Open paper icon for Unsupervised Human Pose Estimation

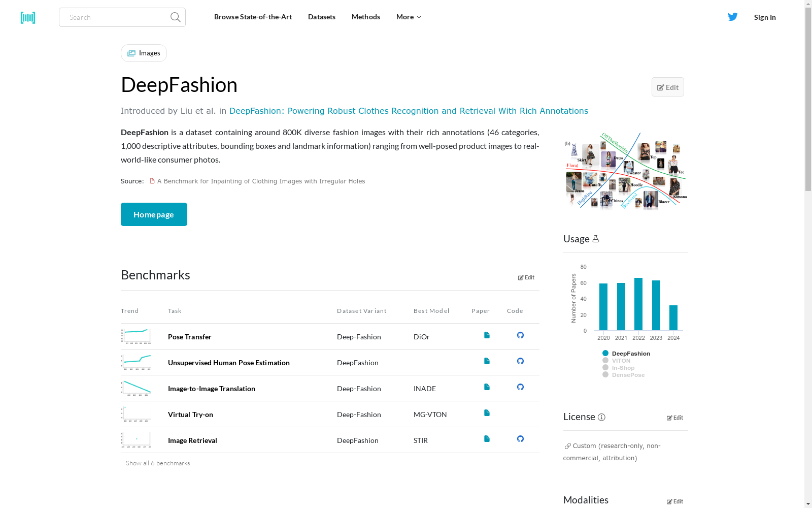tap(487, 361)
